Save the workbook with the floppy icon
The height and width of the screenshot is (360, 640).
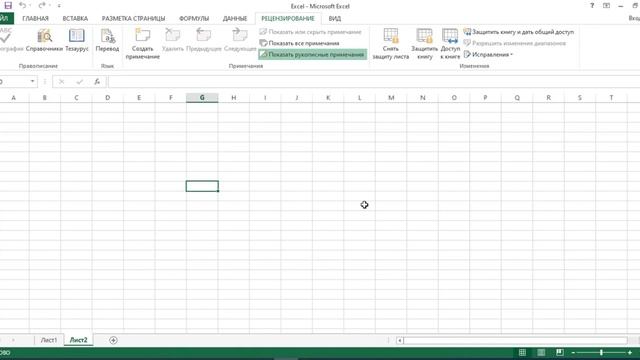pyautogui.click(x=8, y=5)
